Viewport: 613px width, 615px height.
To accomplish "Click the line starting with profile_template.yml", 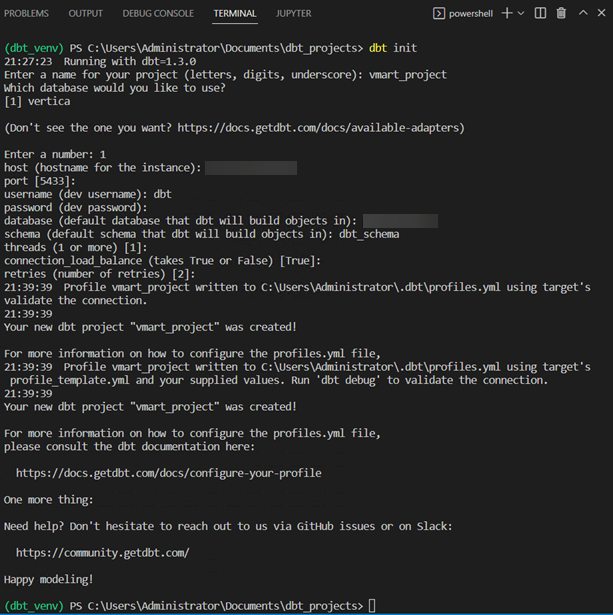I will point(279,380).
